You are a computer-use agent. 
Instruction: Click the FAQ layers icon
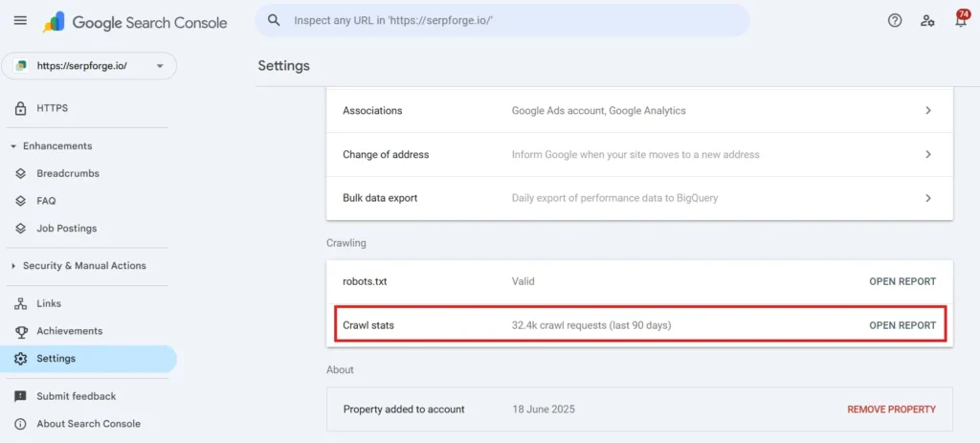tap(21, 201)
